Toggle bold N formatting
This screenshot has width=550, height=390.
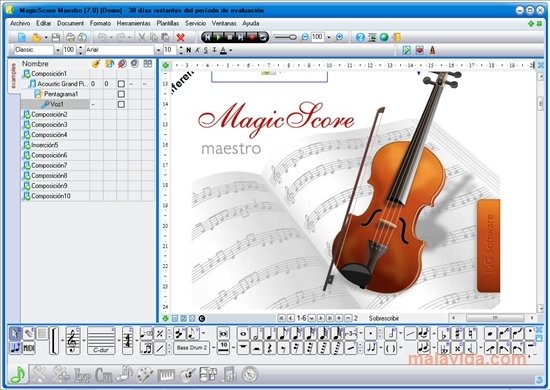pos(189,50)
